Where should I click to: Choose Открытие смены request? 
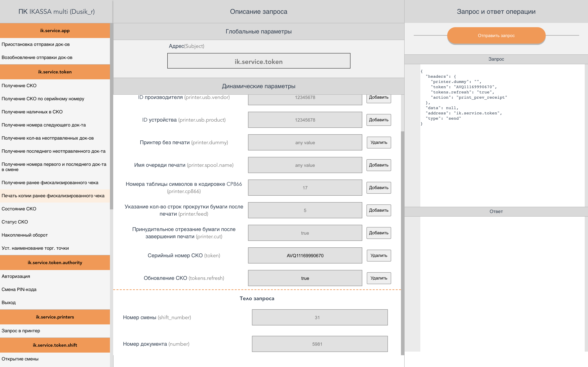[x=20, y=359]
